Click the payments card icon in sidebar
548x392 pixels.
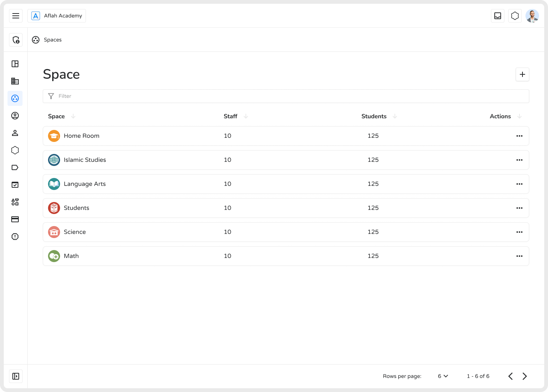click(15, 219)
